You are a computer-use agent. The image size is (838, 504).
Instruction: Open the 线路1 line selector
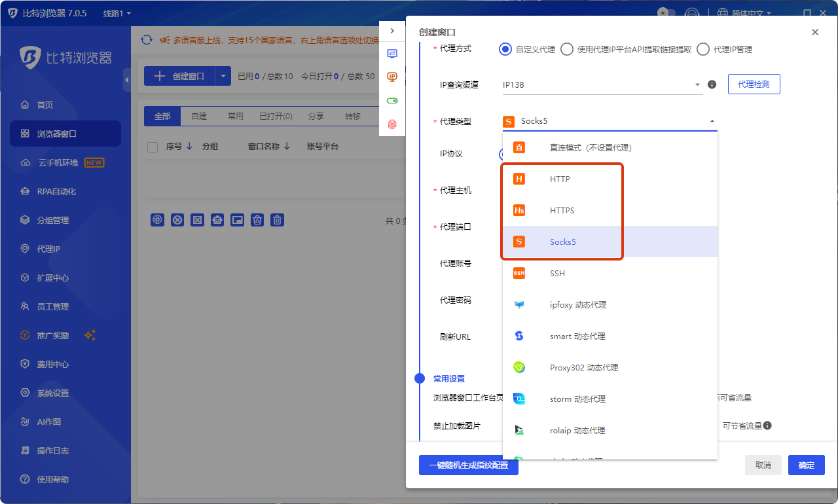117,13
